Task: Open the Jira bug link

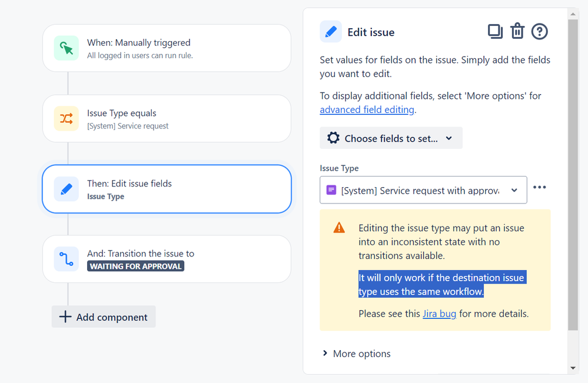Action: coord(439,314)
